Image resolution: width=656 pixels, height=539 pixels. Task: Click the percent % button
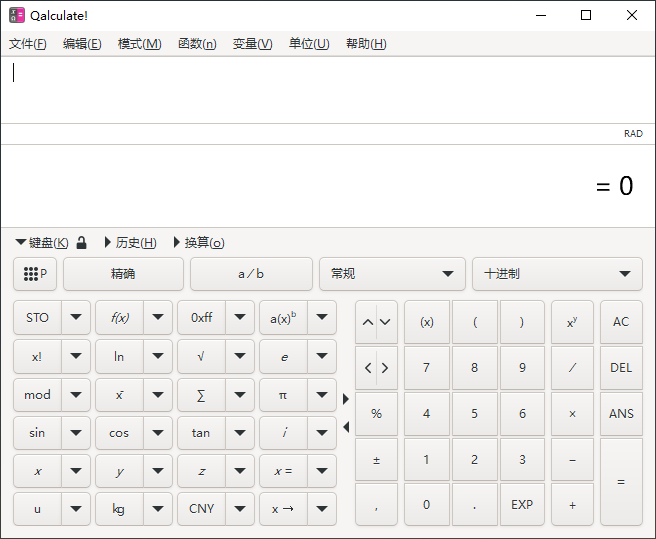(376, 414)
